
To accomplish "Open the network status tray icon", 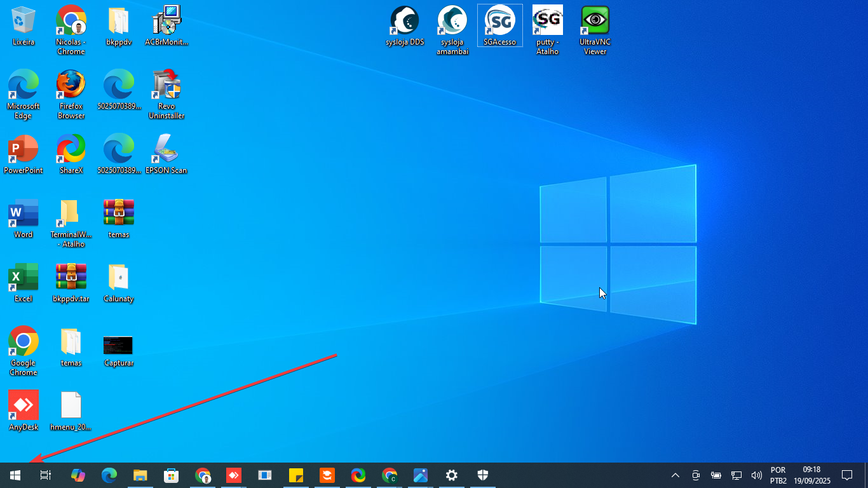I will click(736, 475).
